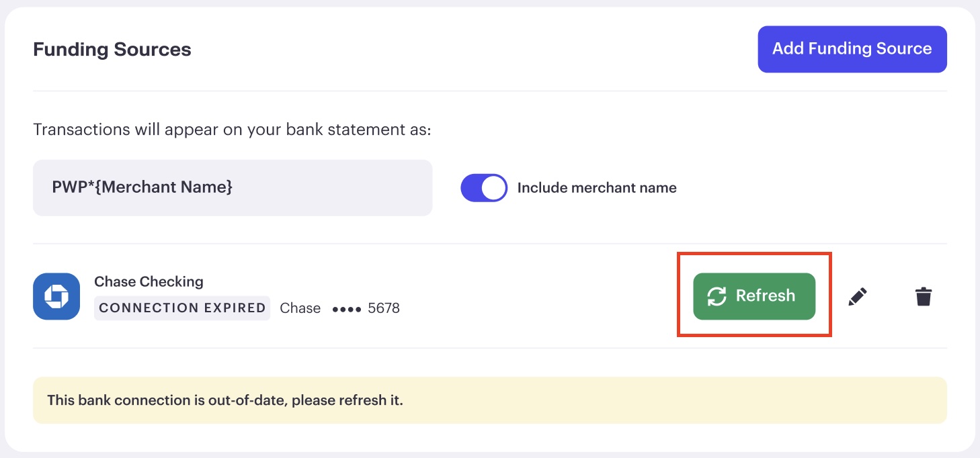Click the Include merchant name label
This screenshot has width=980, height=458.
point(597,188)
